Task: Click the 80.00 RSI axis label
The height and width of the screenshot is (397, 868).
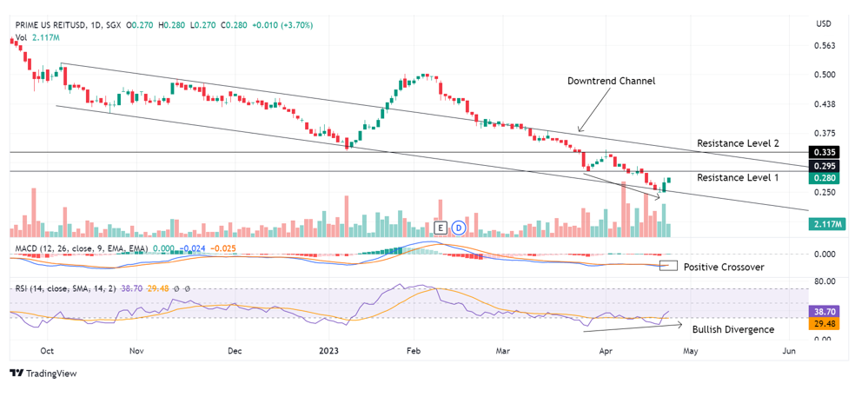Action: point(825,281)
